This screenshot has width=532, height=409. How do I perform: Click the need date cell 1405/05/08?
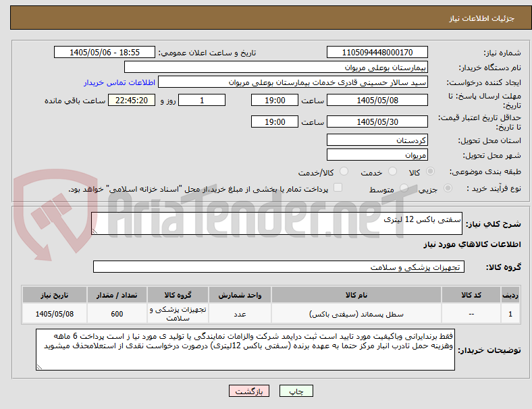55,314
